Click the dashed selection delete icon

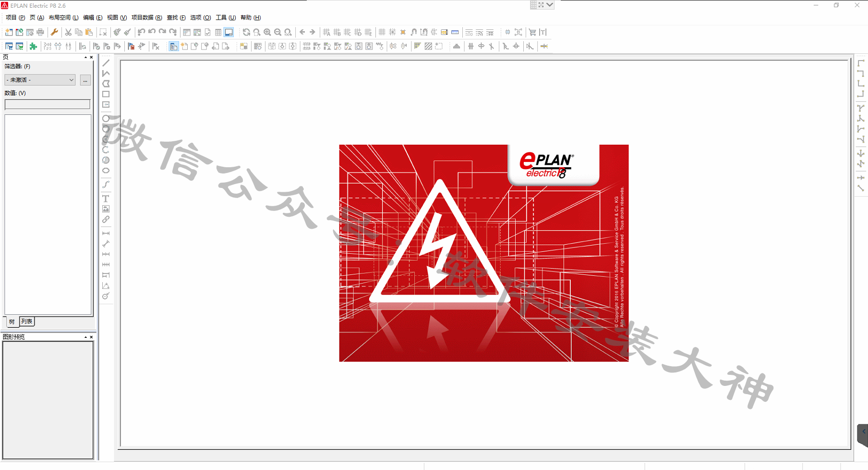click(x=103, y=32)
